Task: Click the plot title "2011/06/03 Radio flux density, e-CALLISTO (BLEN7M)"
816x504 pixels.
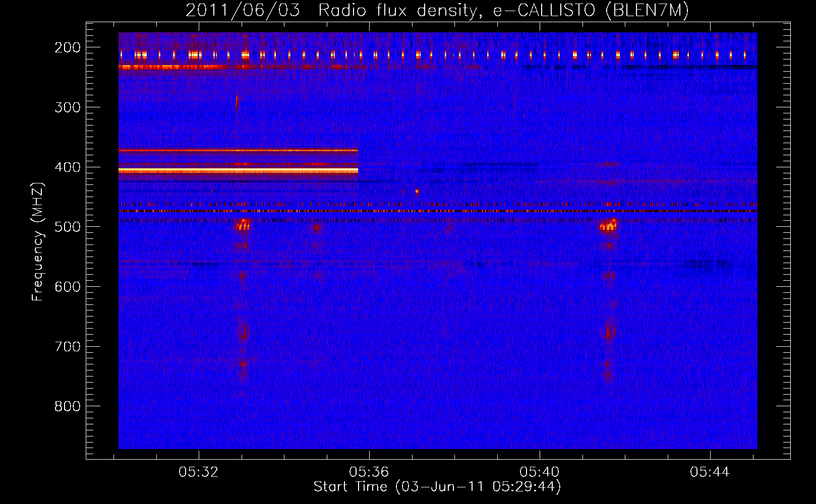Action: pos(437,11)
